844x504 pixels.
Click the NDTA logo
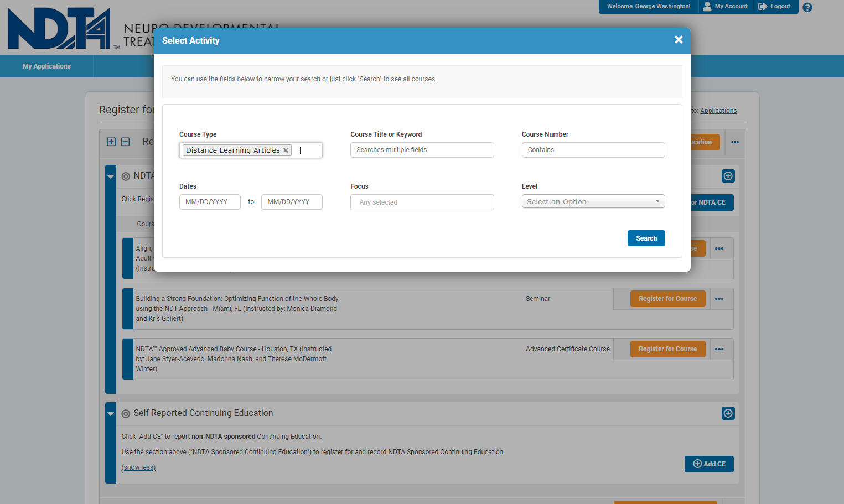tap(59, 29)
